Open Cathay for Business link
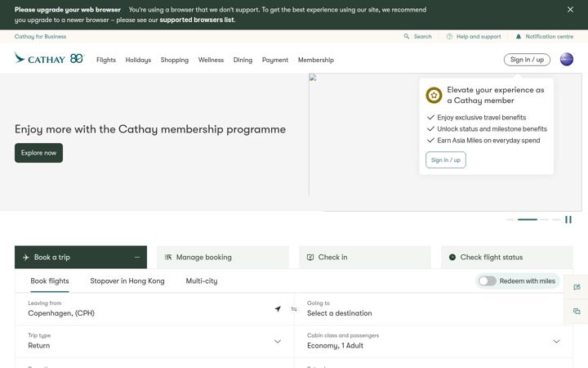The width and height of the screenshot is (588, 368). point(40,37)
